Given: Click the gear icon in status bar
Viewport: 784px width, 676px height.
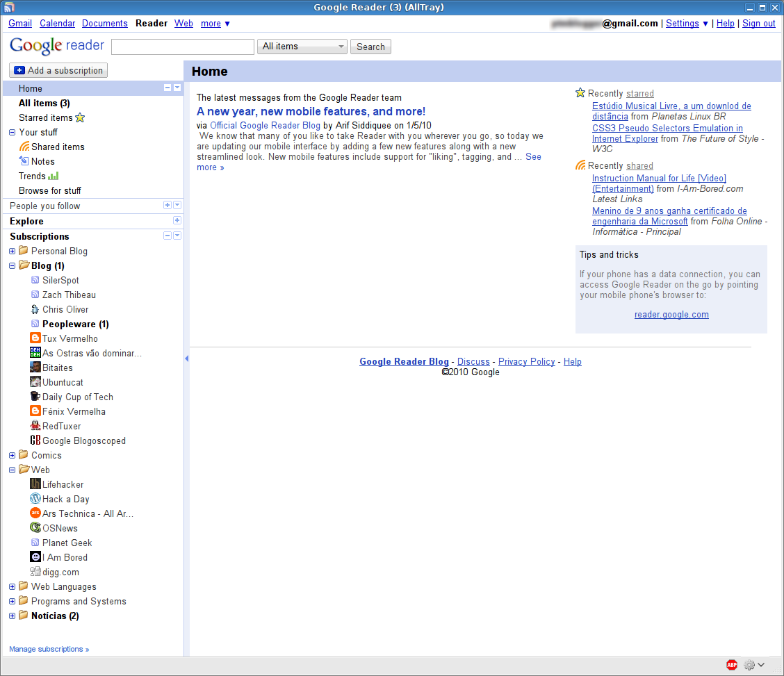Looking at the screenshot, I should coord(749,665).
